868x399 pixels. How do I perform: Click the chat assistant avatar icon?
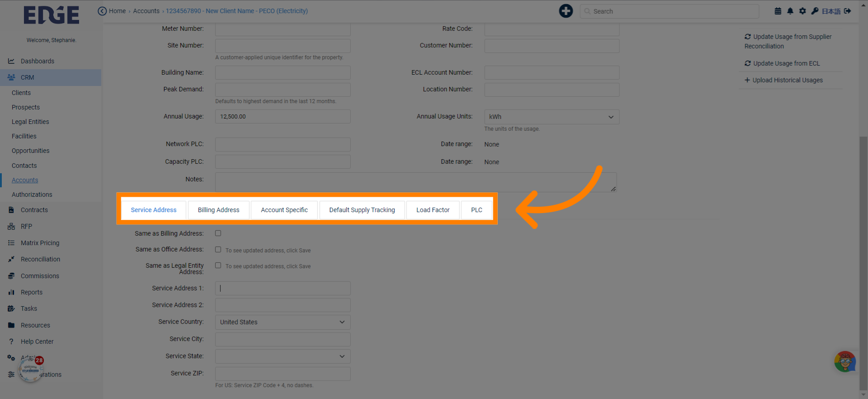[844, 362]
